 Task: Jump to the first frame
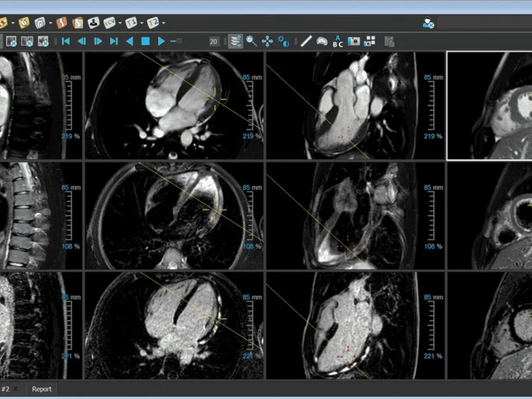click(x=66, y=41)
